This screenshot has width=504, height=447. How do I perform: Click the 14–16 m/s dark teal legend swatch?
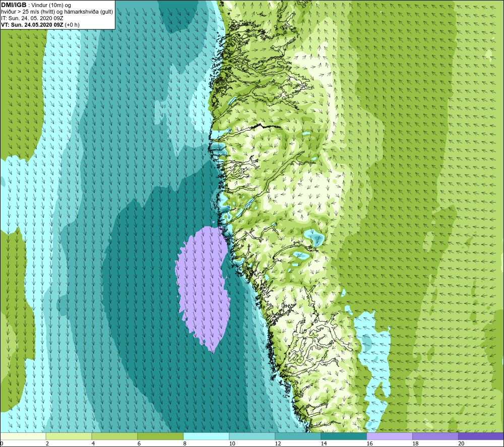pos(344,436)
